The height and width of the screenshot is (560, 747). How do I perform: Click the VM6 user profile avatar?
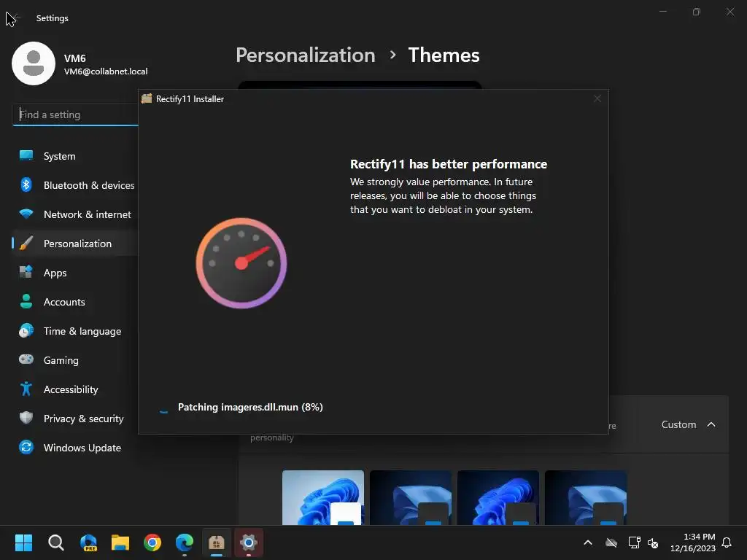pyautogui.click(x=34, y=63)
